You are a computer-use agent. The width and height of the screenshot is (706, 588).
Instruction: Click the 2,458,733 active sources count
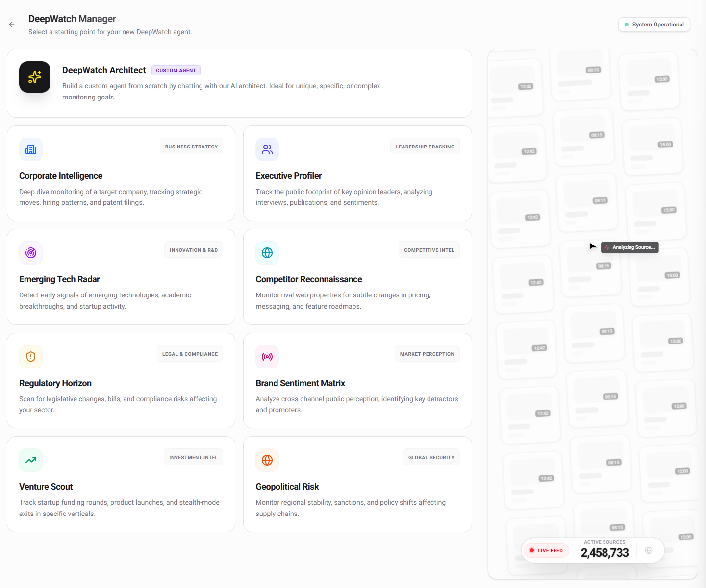click(605, 553)
